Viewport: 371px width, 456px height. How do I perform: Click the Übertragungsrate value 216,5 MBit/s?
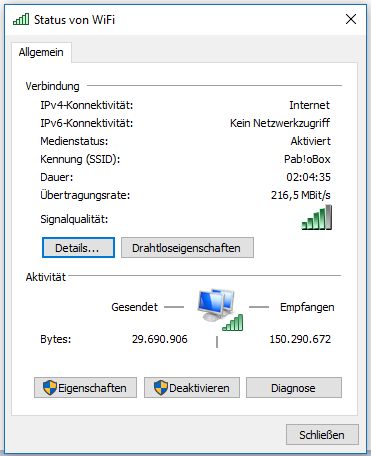pyautogui.click(x=301, y=195)
